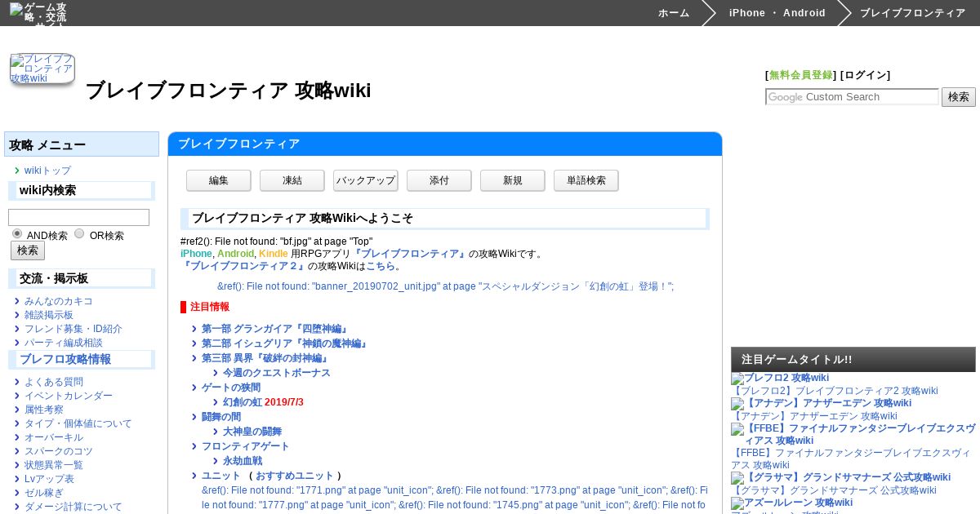Open タイプ・個体値について link

(x=78, y=423)
